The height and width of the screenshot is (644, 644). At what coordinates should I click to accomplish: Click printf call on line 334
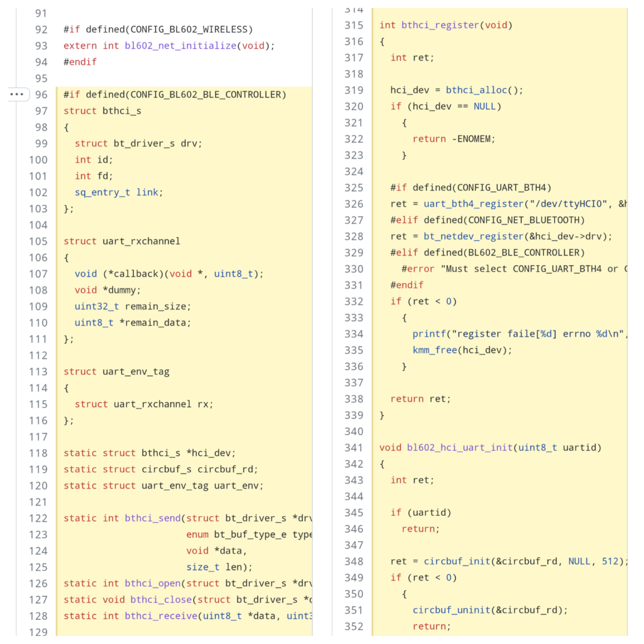[429, 334]
